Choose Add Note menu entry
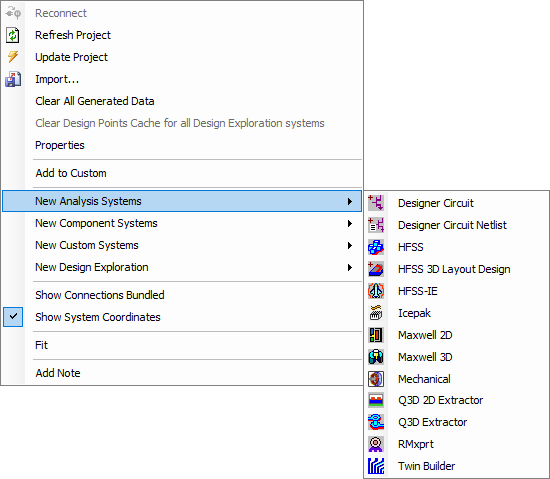The image size is (550, 479). click(58, 373)
